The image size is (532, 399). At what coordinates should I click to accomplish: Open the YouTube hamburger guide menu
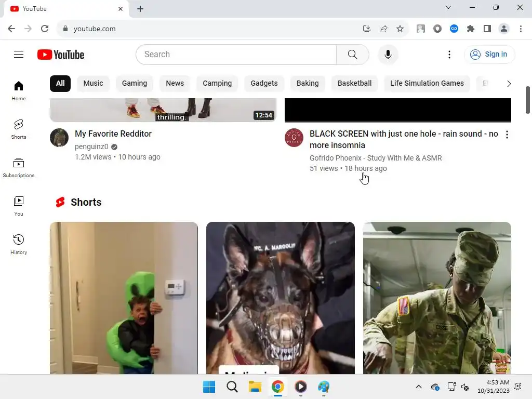click(x=19, y=54)
